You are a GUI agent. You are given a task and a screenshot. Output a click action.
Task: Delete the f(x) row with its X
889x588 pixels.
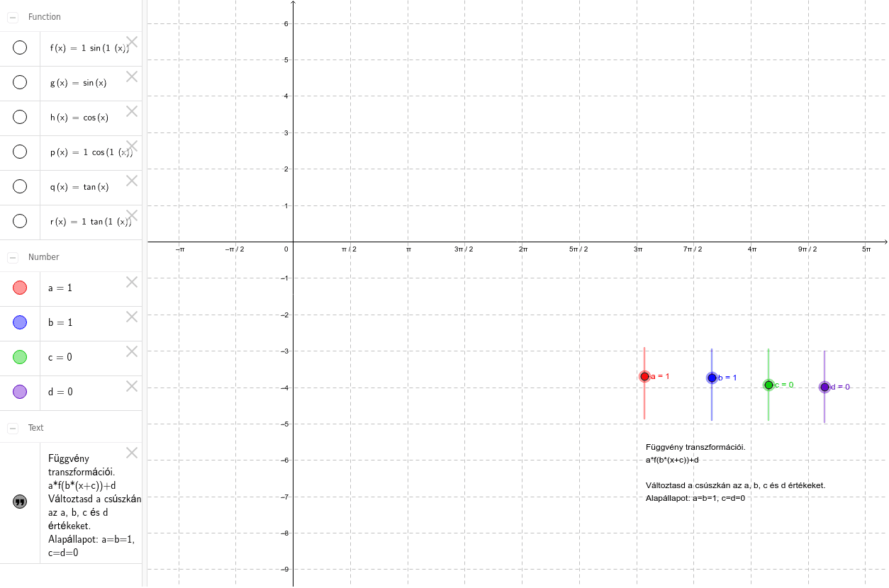click(132, 42)
